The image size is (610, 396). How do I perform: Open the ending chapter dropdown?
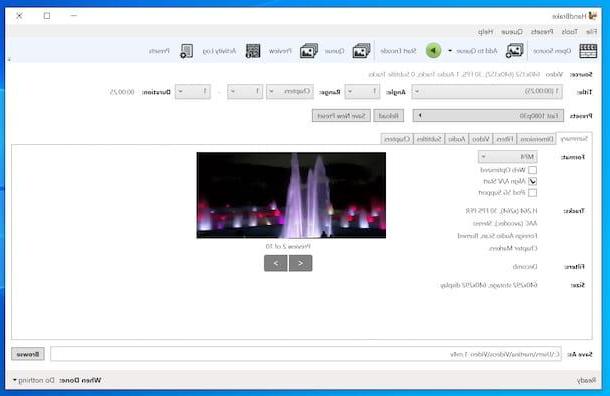point(193,92)
